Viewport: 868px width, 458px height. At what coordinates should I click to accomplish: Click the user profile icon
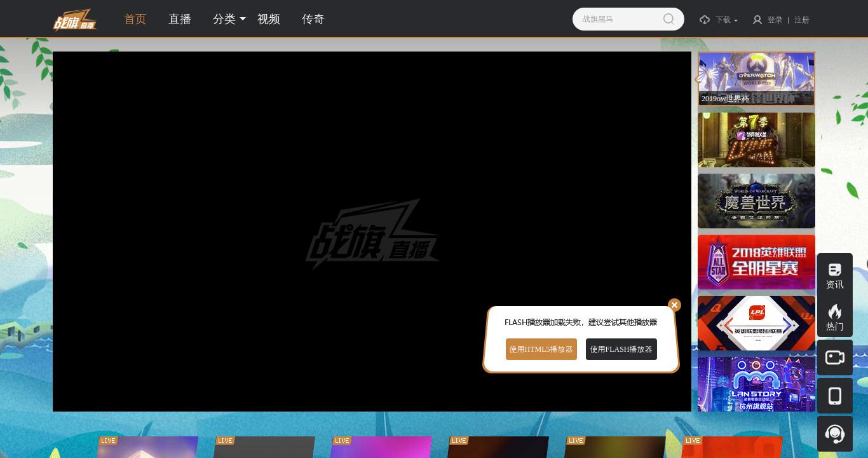pyautogui.click(x=757, y=20)
